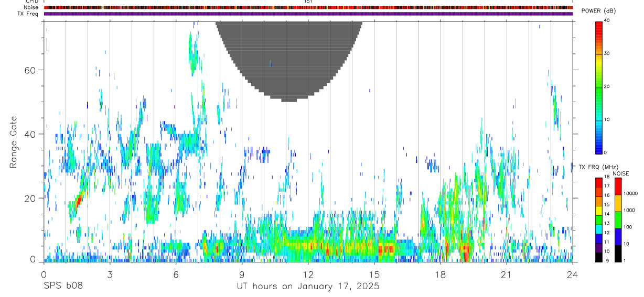This screenshot has width=644, height=297.
Task: Click the red echo streak near hour 1.5
Action: point(78,201)
